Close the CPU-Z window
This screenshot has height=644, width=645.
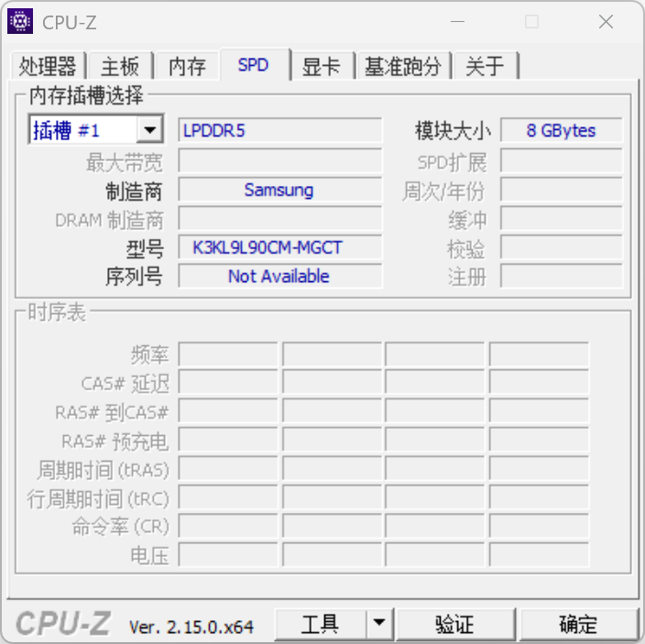606,22
